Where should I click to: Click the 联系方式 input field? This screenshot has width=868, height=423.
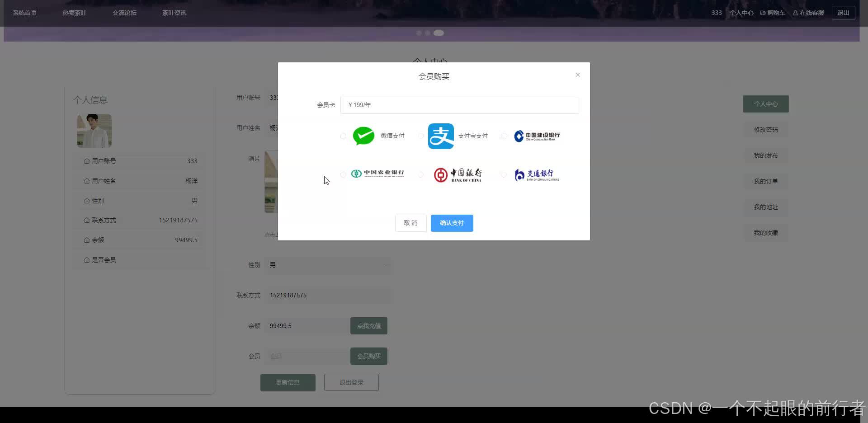click(329, 295)
